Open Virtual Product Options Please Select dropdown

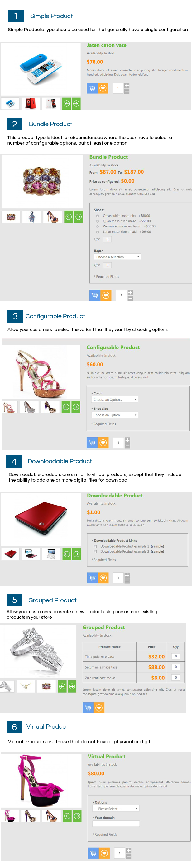(116, 808)
